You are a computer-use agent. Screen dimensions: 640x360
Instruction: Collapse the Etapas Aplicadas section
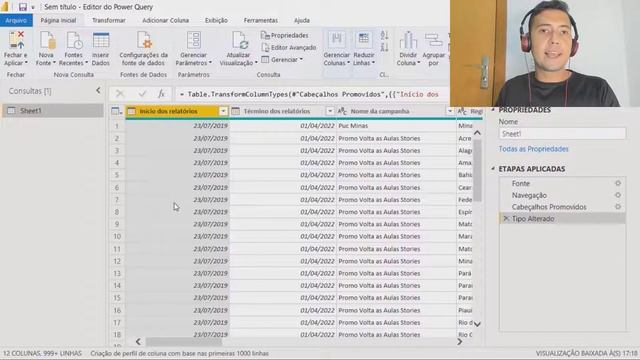coord(493,169)
